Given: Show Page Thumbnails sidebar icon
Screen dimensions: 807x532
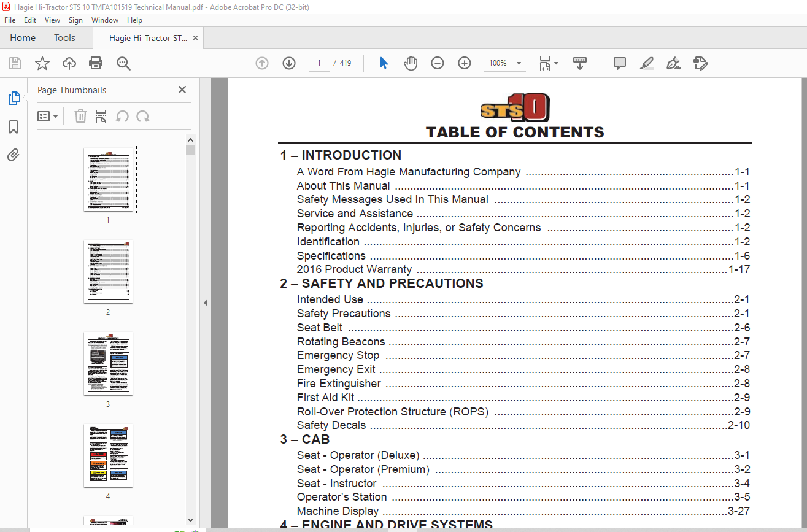Looking at the screenshot, I should 14,98.
